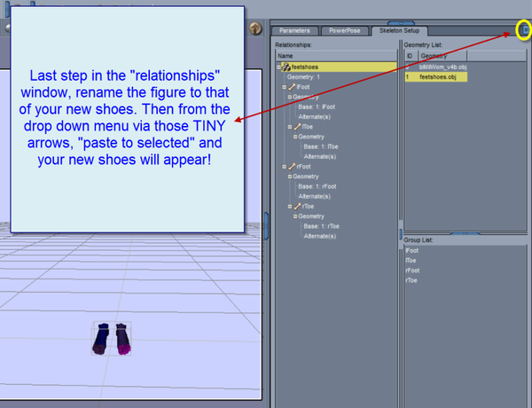Switch to the Parameters tab
Screen dimensions: 532x408
294,30
